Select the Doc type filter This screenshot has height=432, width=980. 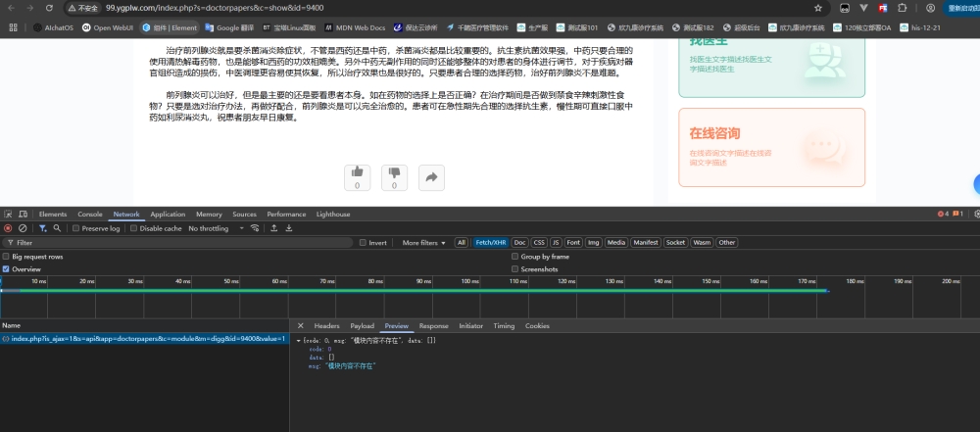click(520, 243)
